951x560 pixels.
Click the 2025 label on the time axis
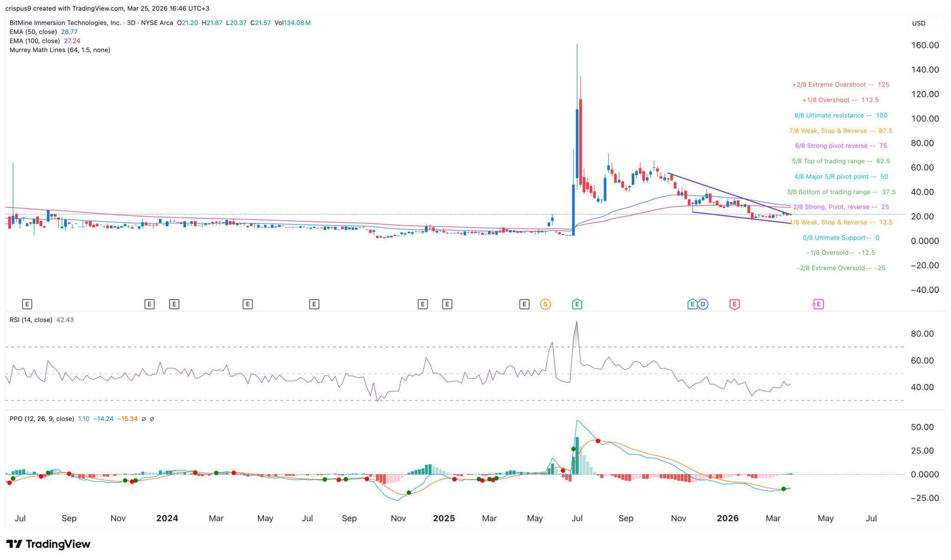tap(444, 518)
